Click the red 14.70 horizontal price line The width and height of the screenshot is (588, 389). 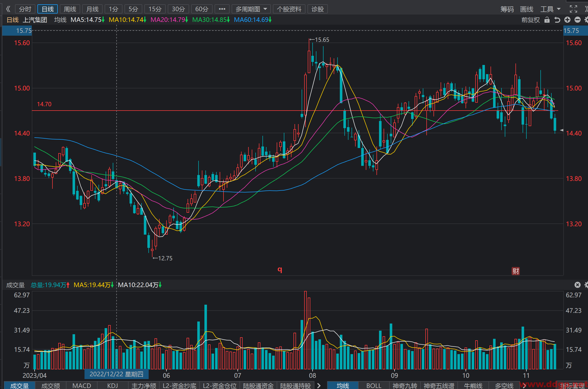(x=295, y=111)
